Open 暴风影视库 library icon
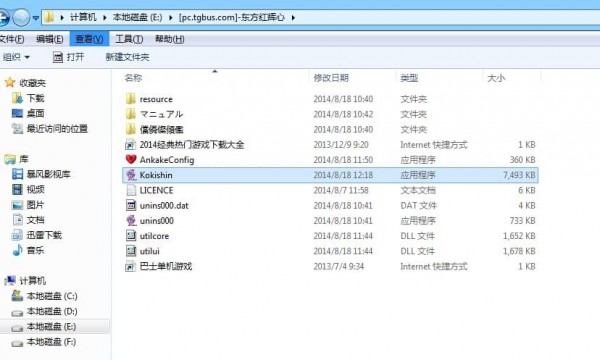Screen dimensions: 600x360 [x=17, y=174]
